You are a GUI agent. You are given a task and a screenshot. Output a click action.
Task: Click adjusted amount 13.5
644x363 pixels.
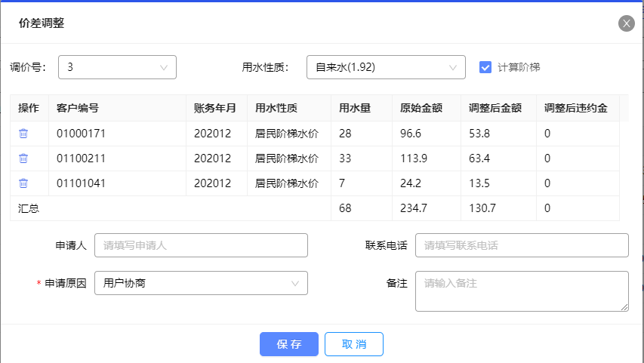(x=479, y=183)
